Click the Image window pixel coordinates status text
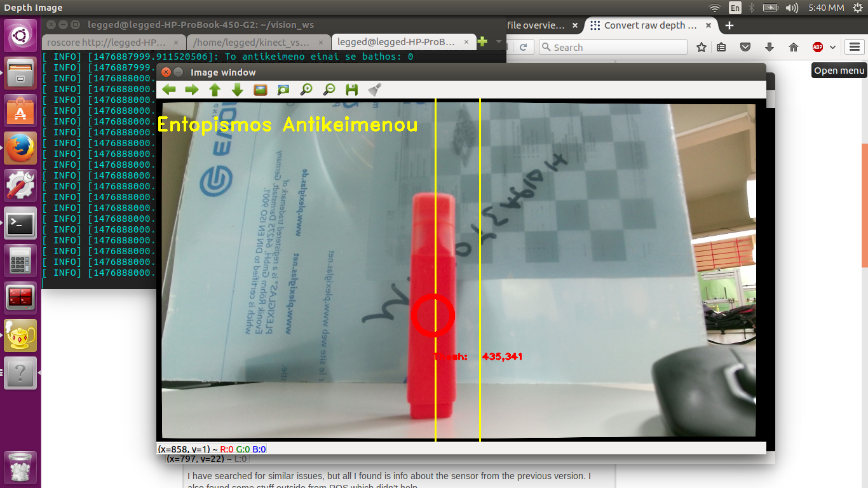The width and height of the screenshot is (868, 488). pos(212,449)
